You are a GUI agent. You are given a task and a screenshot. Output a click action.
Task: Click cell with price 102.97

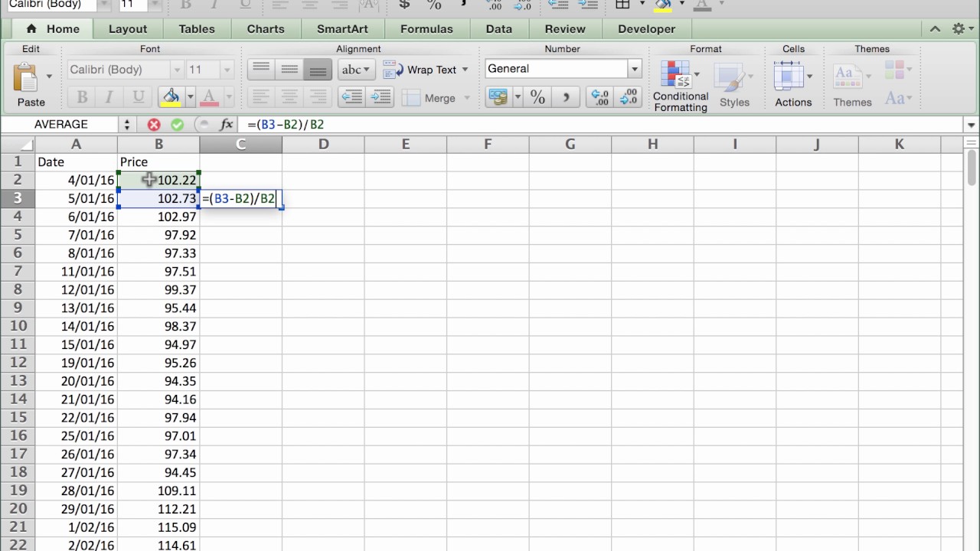pyautogui.click(x=158, y=217)
